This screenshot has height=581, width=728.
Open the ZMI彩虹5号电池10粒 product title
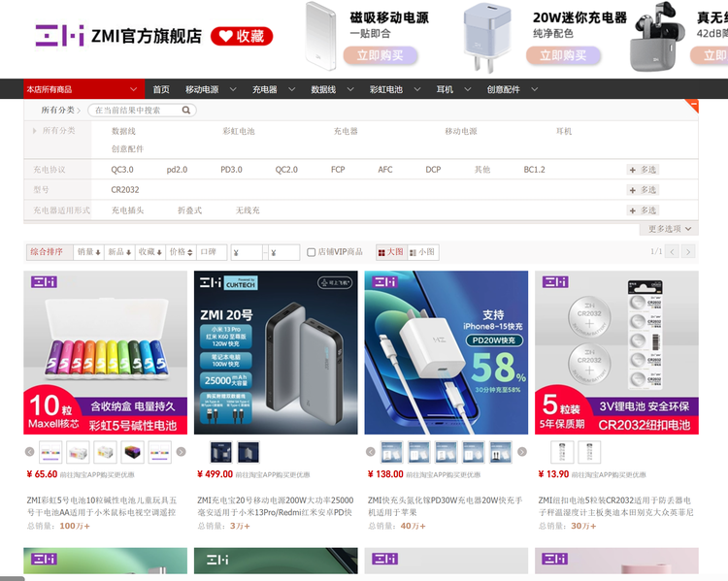coord(102,506)
